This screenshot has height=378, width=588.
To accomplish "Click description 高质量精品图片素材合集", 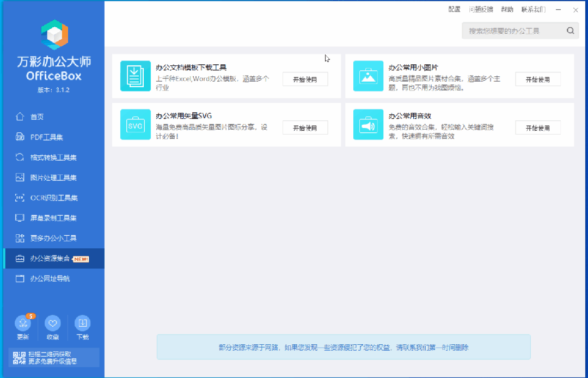I will click(444, 83).
